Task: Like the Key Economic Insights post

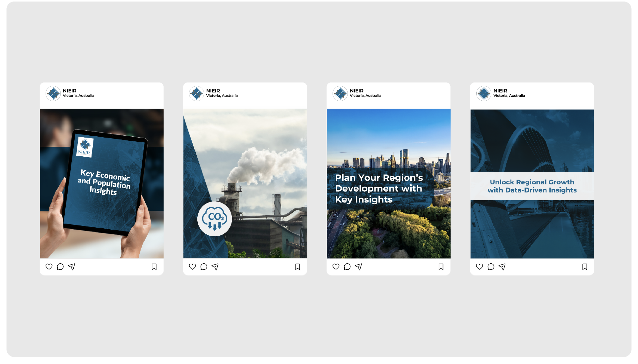Action: (49, 267)
